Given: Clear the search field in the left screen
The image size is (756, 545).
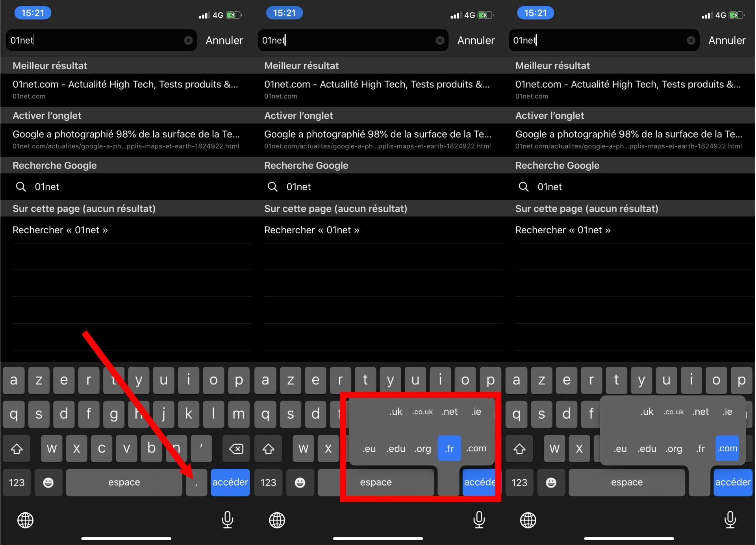Looking at the screenshot, I should point(188,40).
